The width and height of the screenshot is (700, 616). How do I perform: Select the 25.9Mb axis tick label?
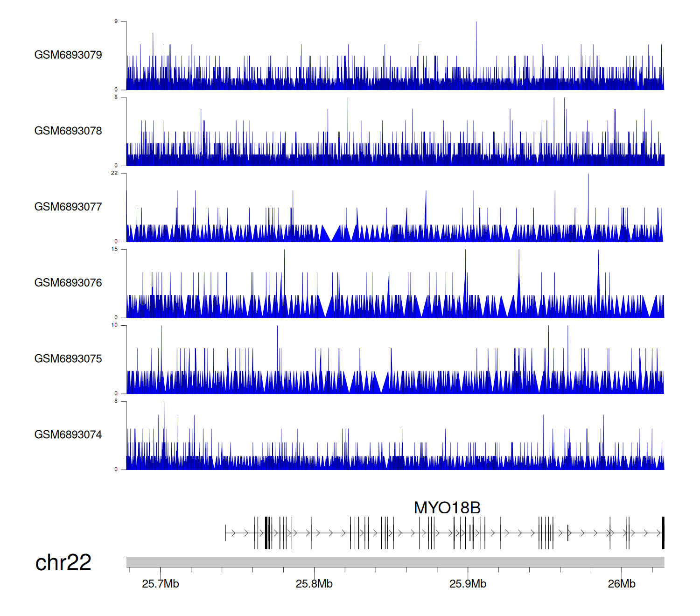(468, 584)
